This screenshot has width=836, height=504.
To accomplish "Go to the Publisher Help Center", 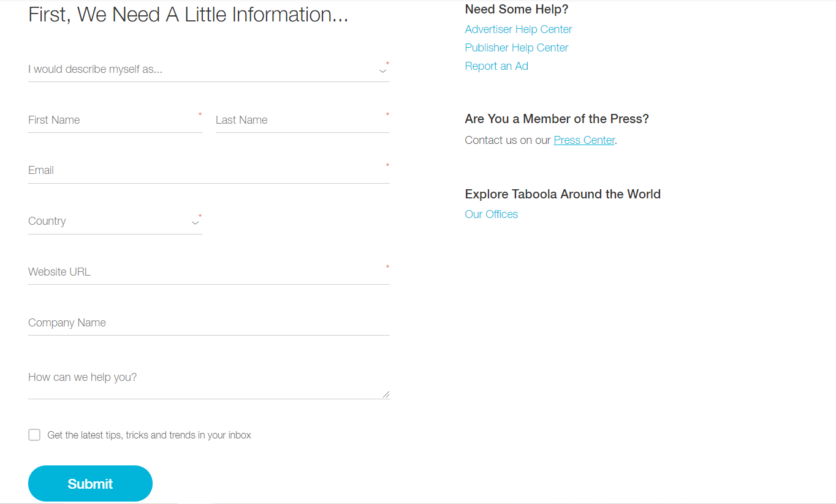I will (x=516, y=48).
